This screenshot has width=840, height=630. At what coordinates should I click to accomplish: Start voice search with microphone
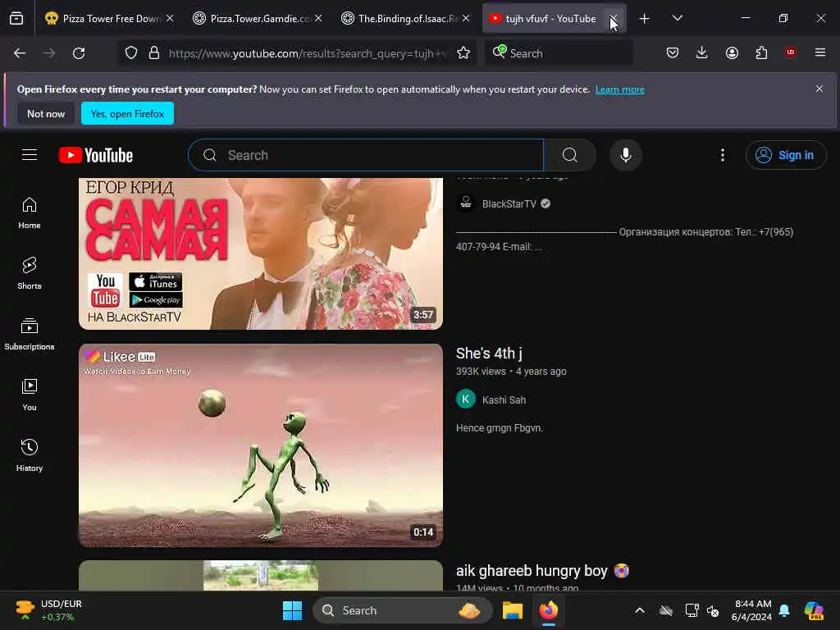(x=625, y=155)
